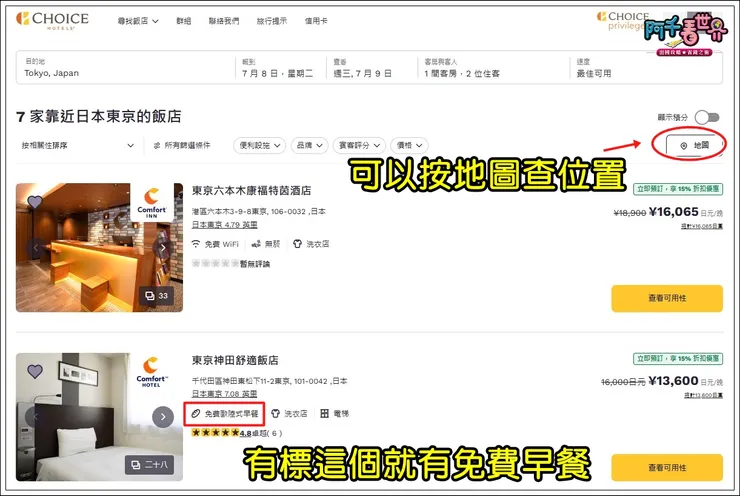Toggle the 顯示積分 switch
The image size is (740, 496).
[x=706, y=117]
